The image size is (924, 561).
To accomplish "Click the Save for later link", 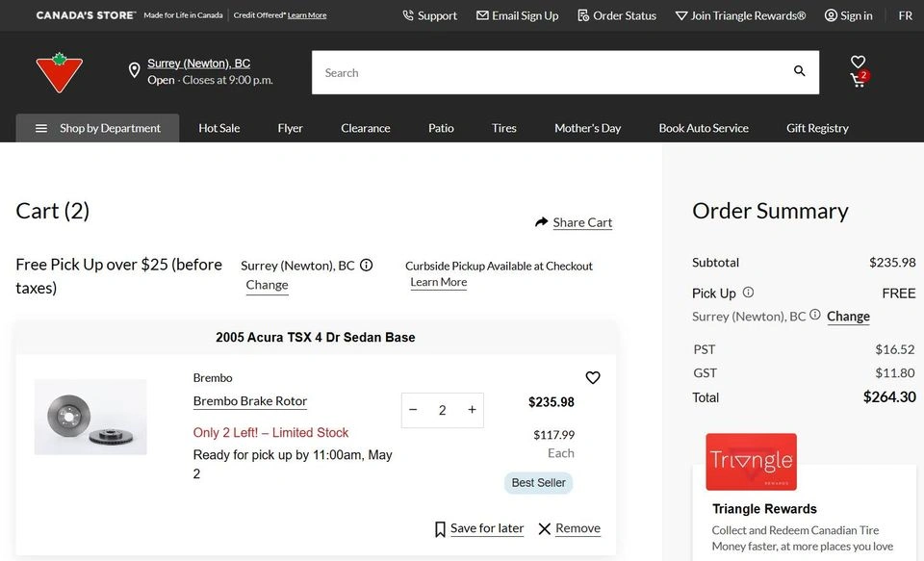I will tap(487, 528).
